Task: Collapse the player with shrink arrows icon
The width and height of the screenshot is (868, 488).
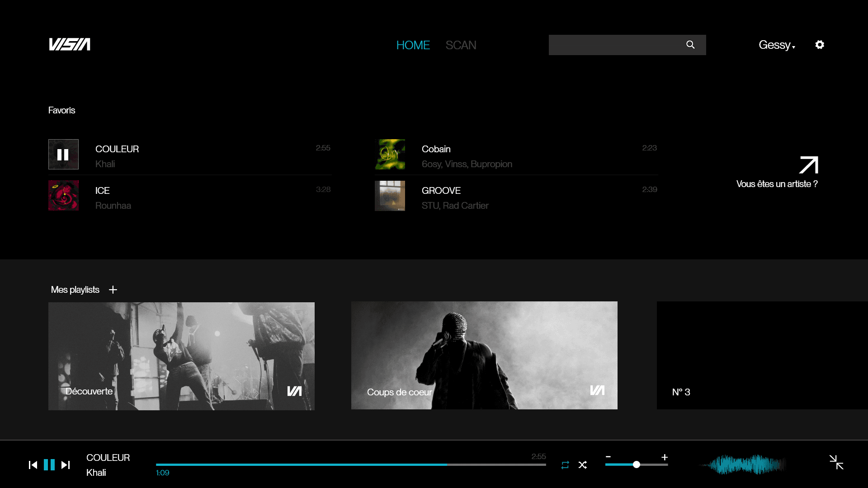Action: (836, 462)
